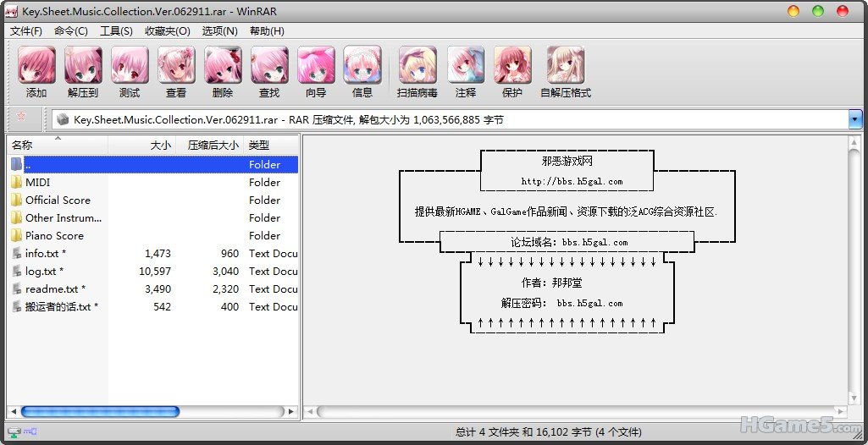
Task: Click the comment pane scroll up arrow
Action: 853,143
